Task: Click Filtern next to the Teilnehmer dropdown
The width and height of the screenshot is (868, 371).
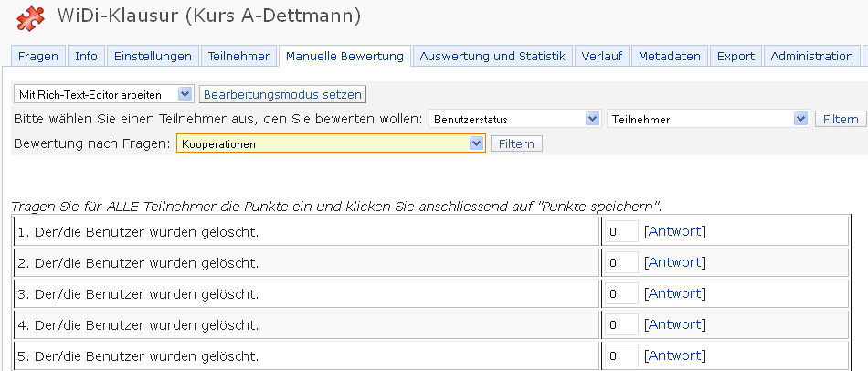Action: click(x=840, y=119)
